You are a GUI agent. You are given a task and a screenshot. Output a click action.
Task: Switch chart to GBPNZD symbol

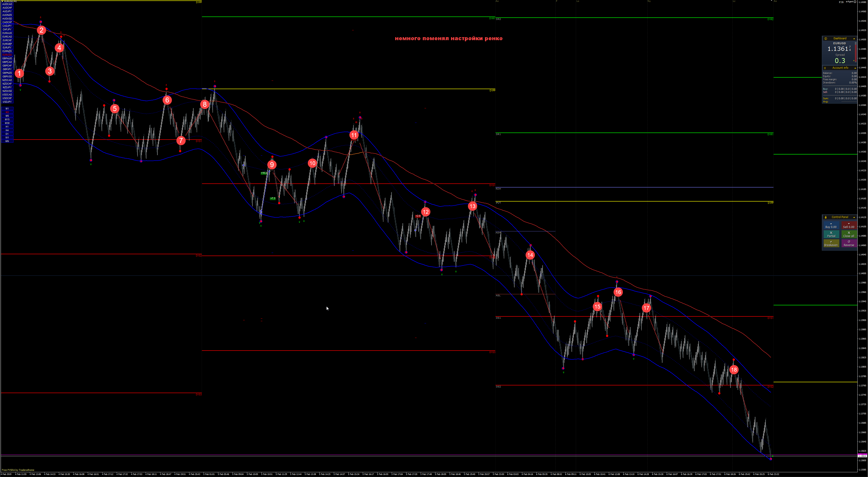pos(7,73)
